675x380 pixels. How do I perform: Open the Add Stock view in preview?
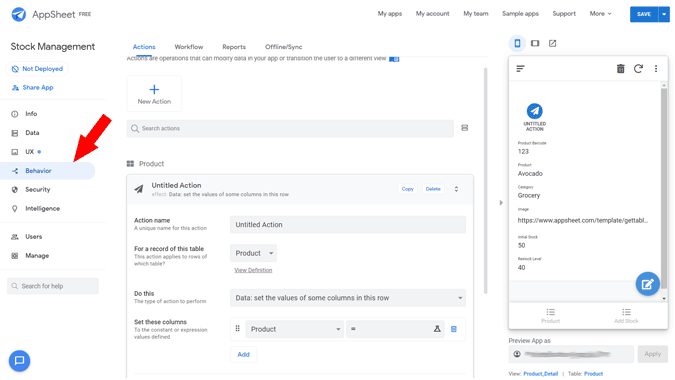pyautogui.click(x=626, y=315)
